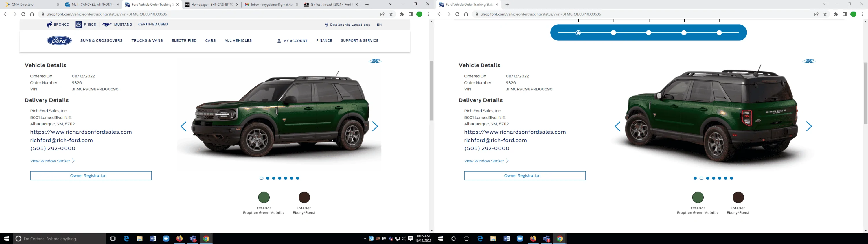Open side panel icon in left Chrome window
The width and height of the screenshot is (868, 244).
click(410, 14)
